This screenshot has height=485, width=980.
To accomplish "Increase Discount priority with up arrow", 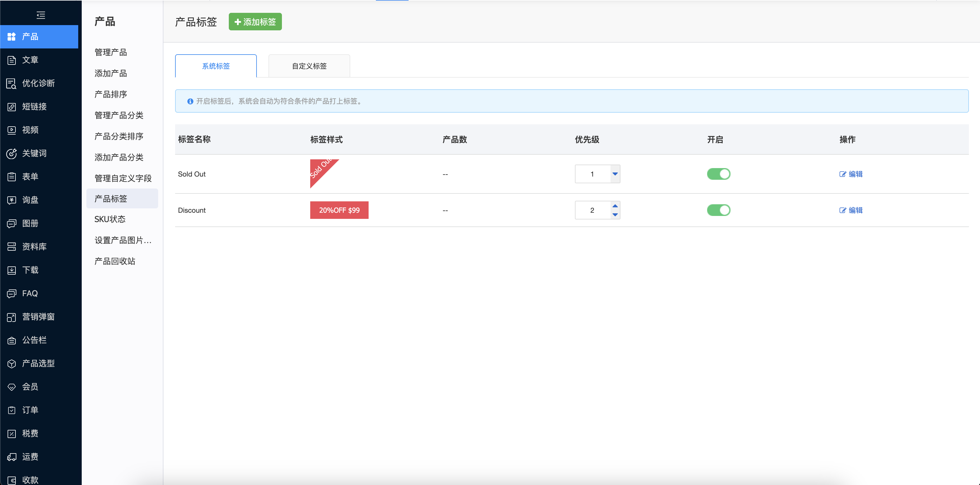I will point(615,206).
